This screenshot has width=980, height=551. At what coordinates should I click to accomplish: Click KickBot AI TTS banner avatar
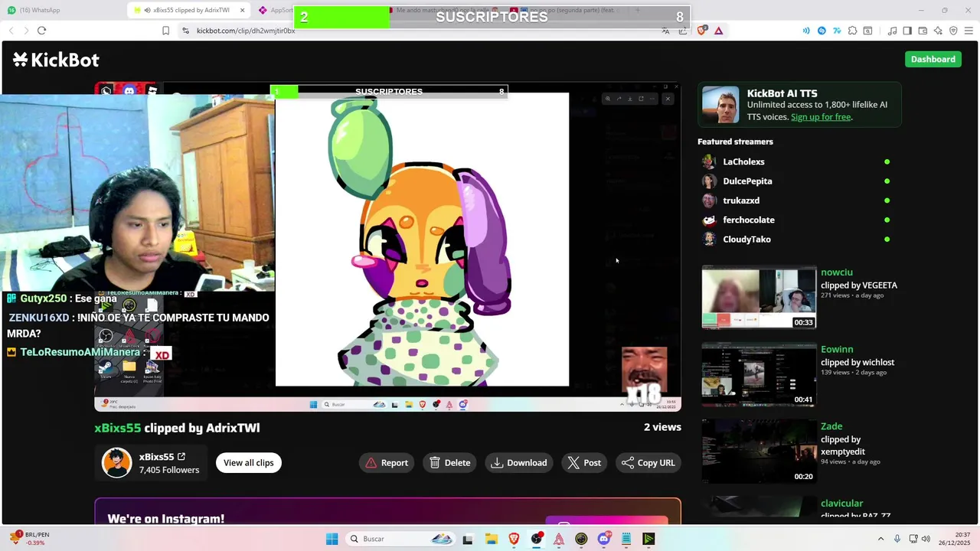point(720,105)
